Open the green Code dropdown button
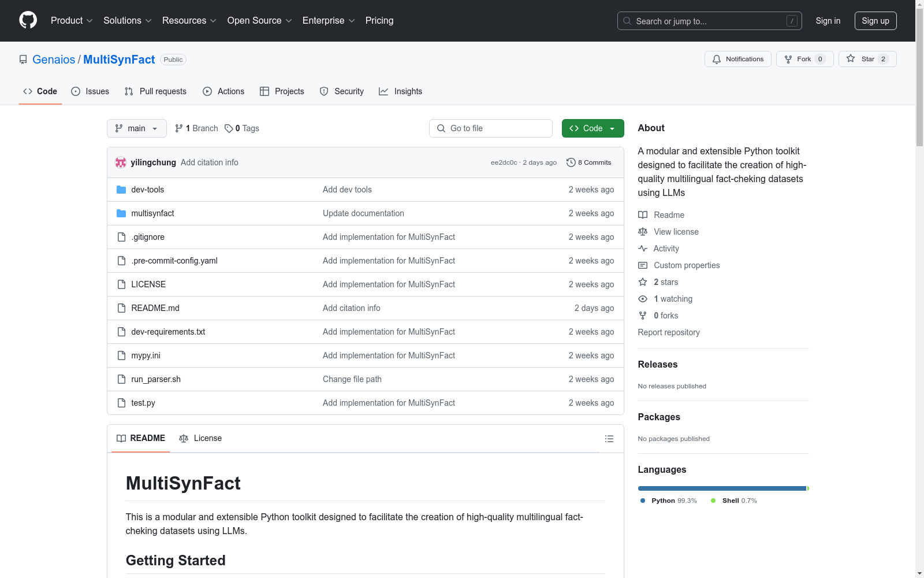924x578 pixels. (593, 128)
